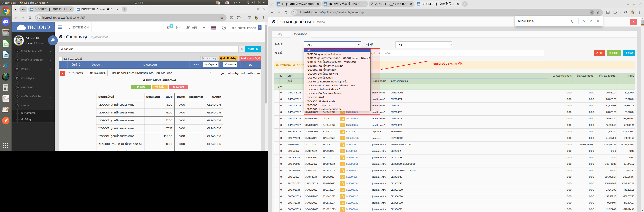Screen dimensions: 644x212
Task: Open the สมุดบัญชี filter dropdown
Action: (x=210, y=65)
